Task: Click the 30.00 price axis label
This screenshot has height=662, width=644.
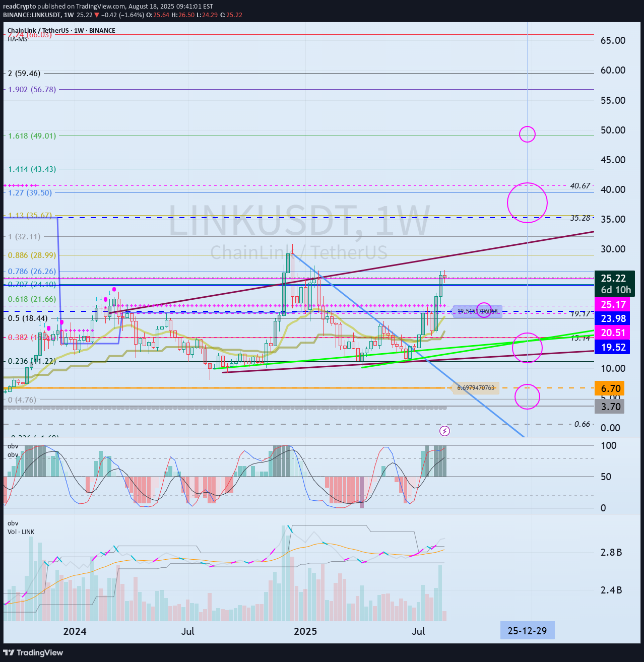Action: click(x=613, y=249)
